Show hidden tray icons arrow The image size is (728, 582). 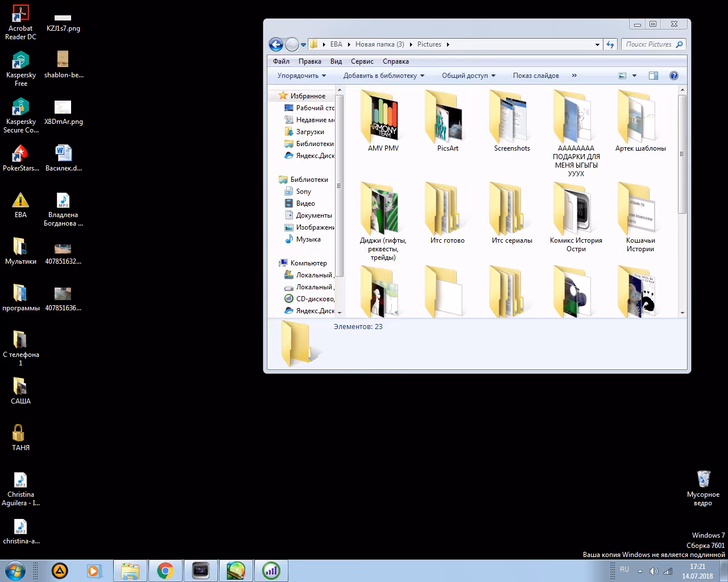click(x=640, y=571)
